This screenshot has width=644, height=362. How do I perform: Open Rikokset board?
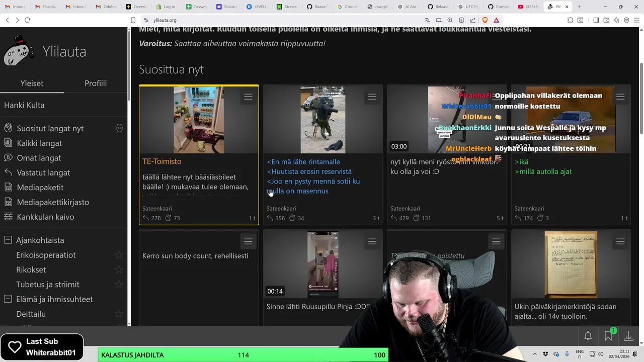coord(31,269)
